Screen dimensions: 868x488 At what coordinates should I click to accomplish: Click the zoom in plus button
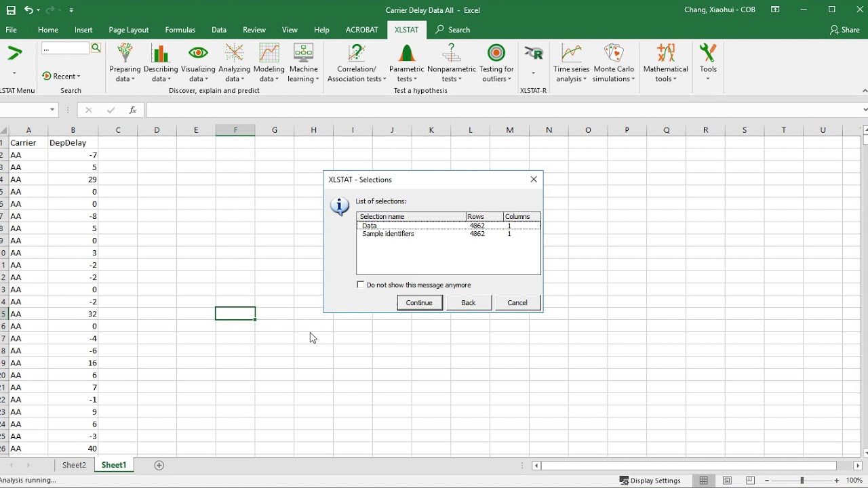point(836,481)
